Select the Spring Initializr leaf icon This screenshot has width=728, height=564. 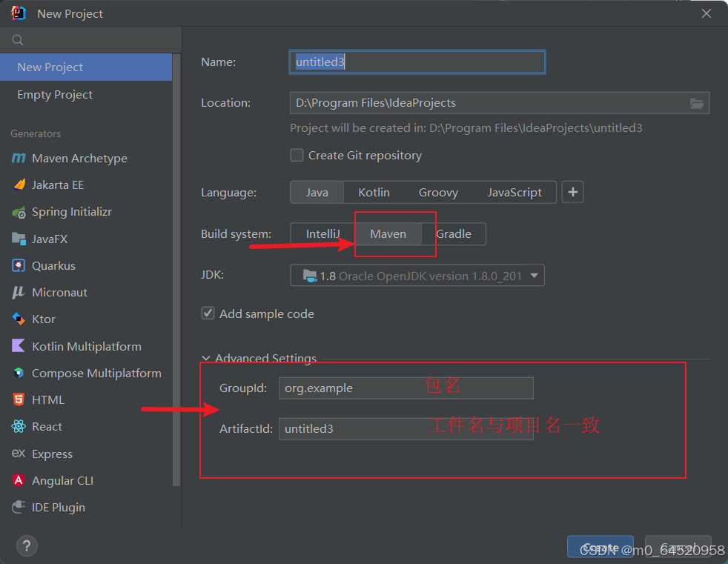tap(19, 212)
